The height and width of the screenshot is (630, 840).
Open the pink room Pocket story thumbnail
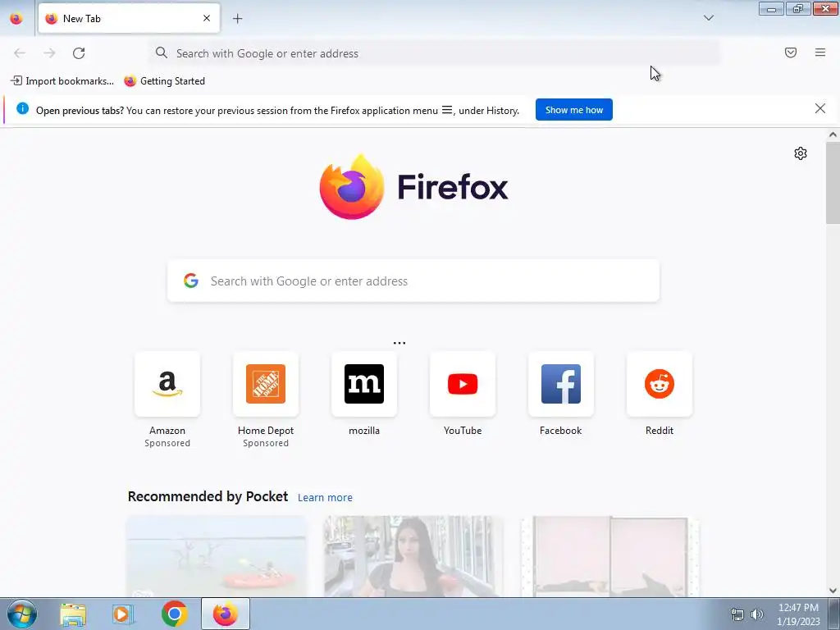tap(610, 556)
